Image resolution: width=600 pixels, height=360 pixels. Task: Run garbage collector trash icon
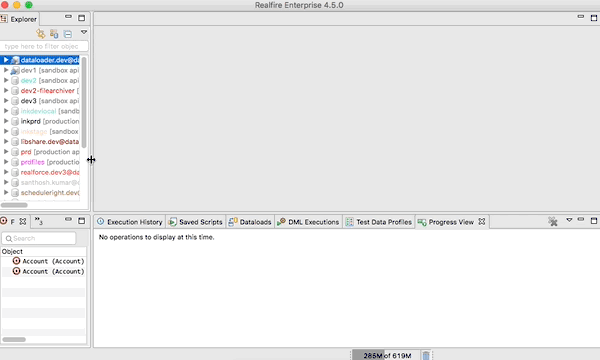pos(426,355)
